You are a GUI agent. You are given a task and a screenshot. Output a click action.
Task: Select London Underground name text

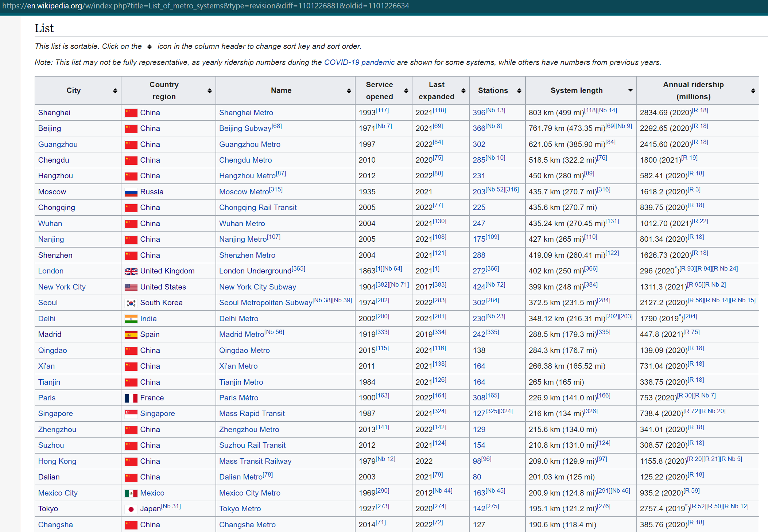point(255,271)
